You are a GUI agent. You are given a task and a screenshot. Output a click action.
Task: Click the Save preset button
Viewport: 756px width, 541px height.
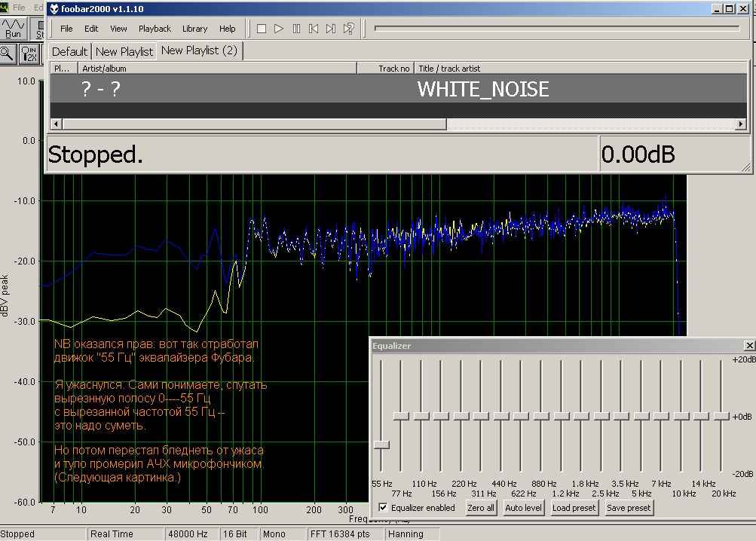pos(628,508)
